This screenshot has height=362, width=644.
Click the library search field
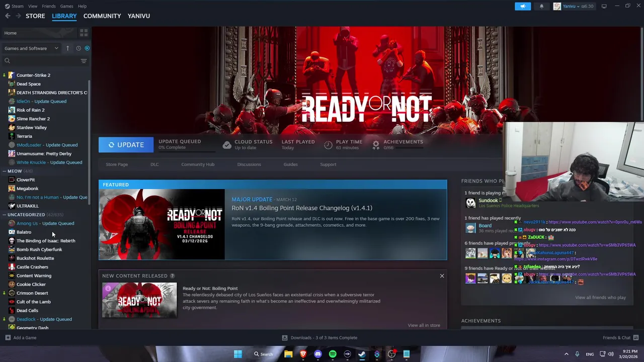tap(41, 61)
